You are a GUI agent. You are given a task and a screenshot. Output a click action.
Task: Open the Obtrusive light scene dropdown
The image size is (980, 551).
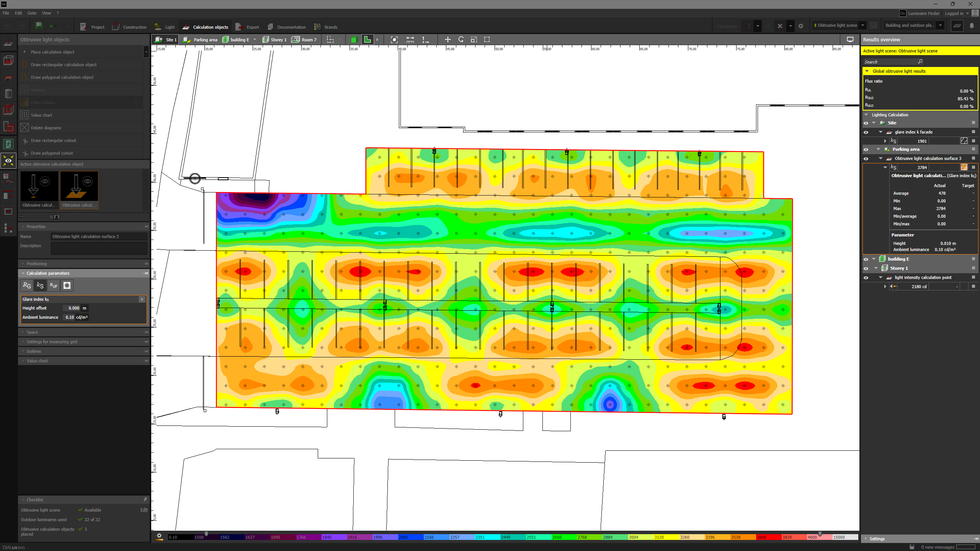point(863,25)
